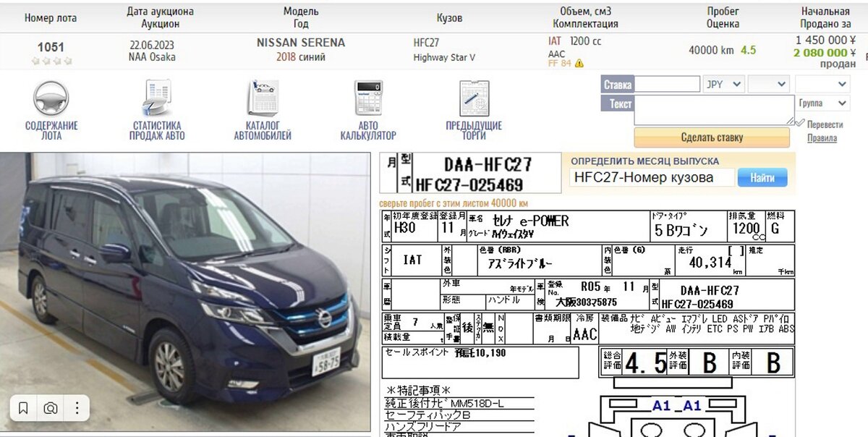Click the Highway Star V grade text
Viewport: 868px width, 437px height.
(444, 57)
